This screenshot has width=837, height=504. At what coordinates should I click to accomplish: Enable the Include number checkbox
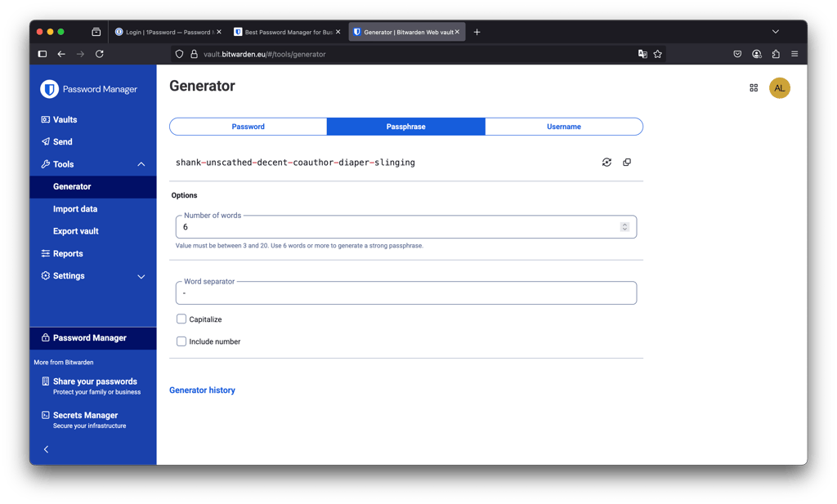coord(181,341)
